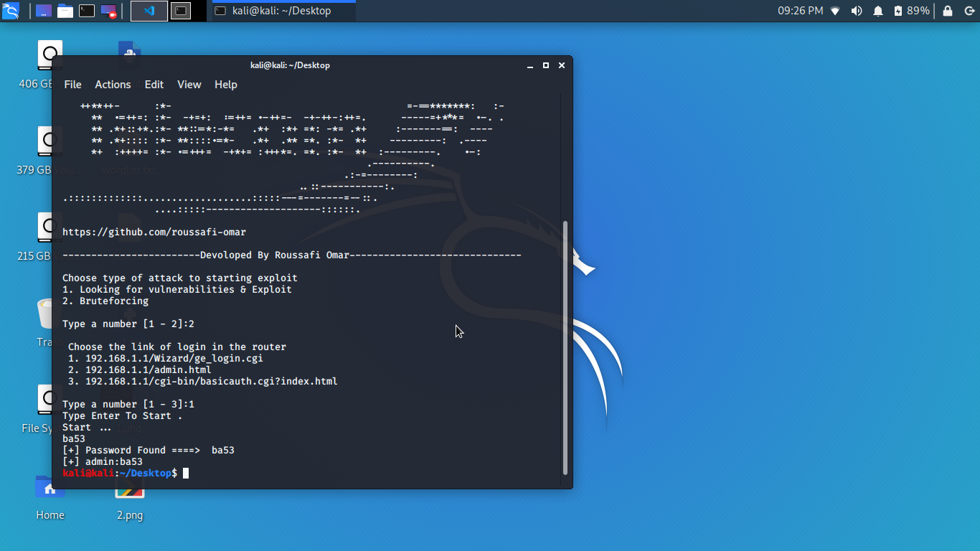Click the '192.168.1.1/Wizard/ge_login.cgi' line
This screenshot has width=980, height=551.
coord(166,359)
